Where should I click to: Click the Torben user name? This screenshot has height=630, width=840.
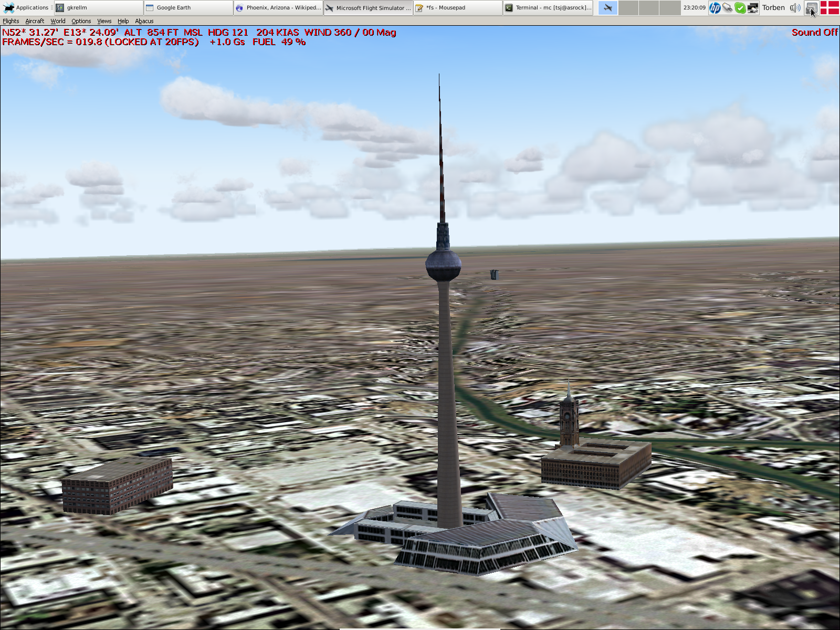pyautogui.click(x=773, y=8)
